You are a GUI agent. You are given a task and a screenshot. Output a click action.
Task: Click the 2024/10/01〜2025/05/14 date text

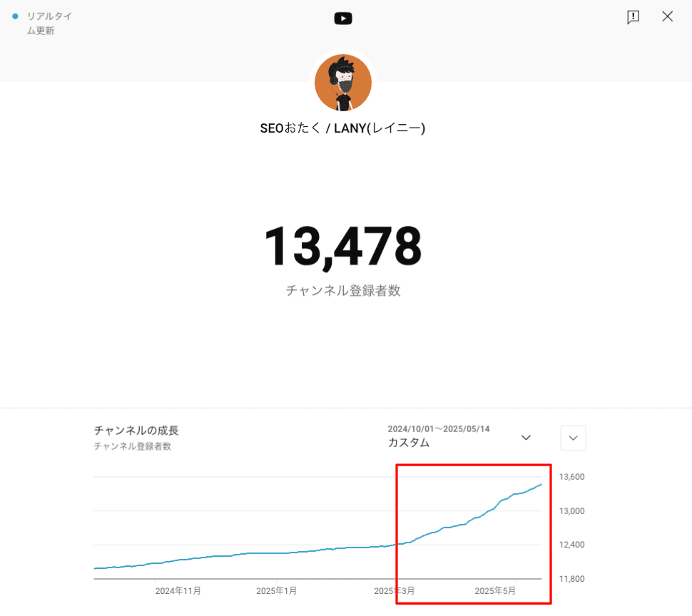coord(439,429)
